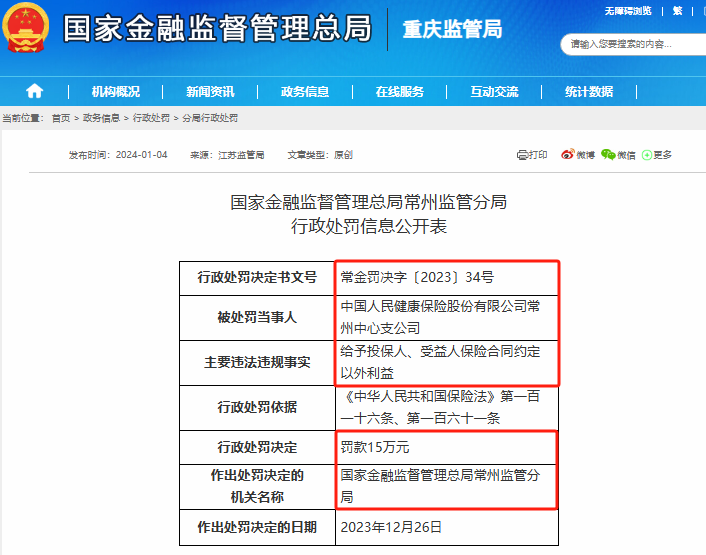Image resolution: width=706 pixels, height=555 pixels.
Task: Switch to traditional Chinese with 繁
Action: point(677,11)
